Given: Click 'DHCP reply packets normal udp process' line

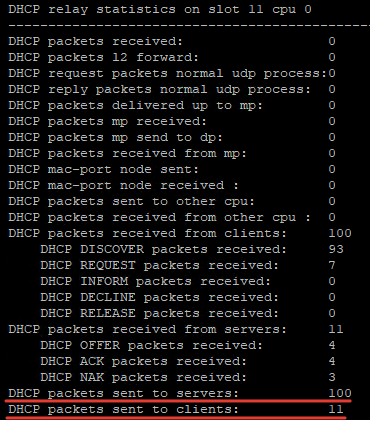Looking at the screenshot, I should tap(172, 90).
